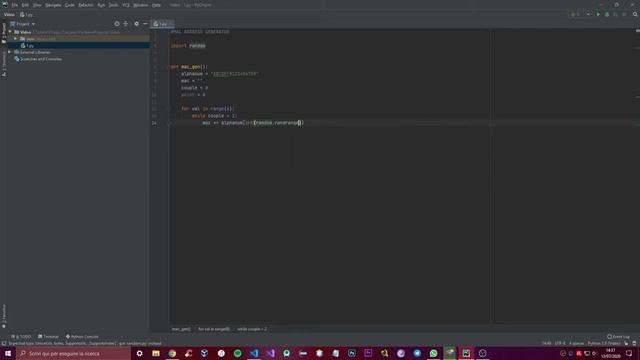Open the run configuration dropdown
The height and width of the screenshot is (360, 640).
tap(580, 14)
